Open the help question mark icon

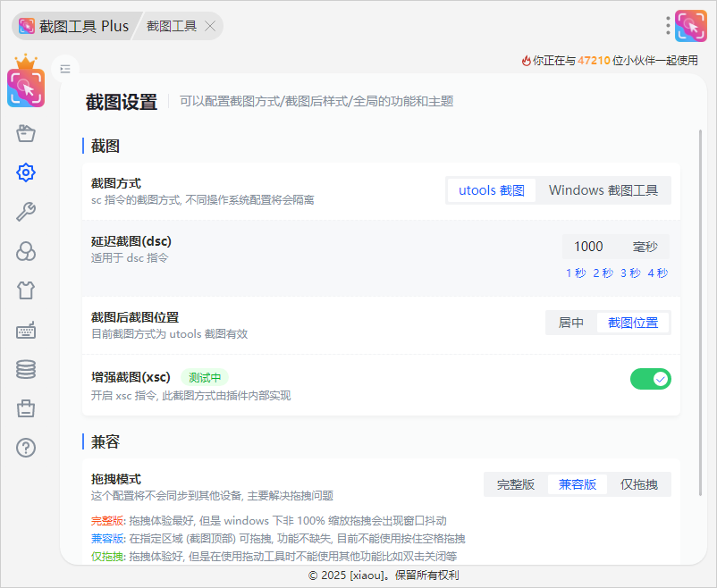[26, 448]
